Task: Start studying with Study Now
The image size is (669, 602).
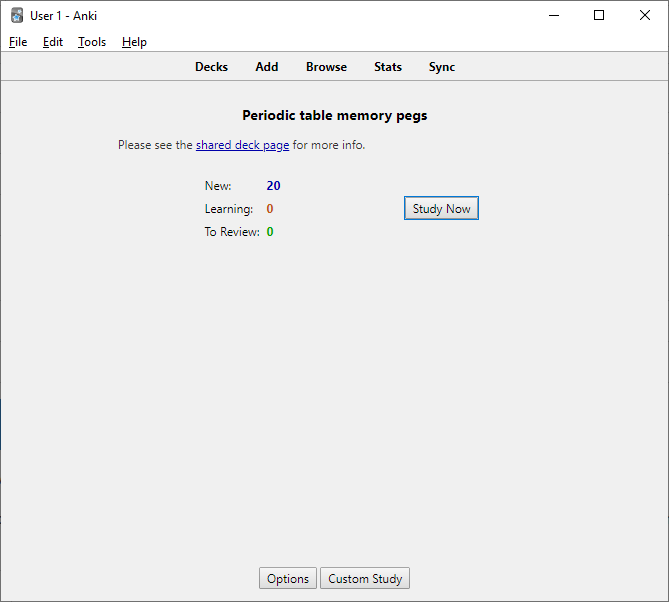Action: pyautogui.click(x=441, y=208)
